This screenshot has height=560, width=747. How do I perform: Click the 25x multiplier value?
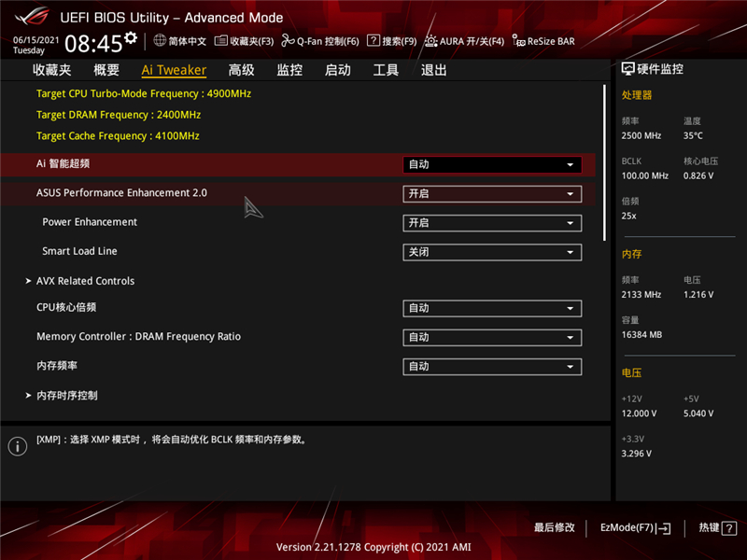[x=628, y=216]
